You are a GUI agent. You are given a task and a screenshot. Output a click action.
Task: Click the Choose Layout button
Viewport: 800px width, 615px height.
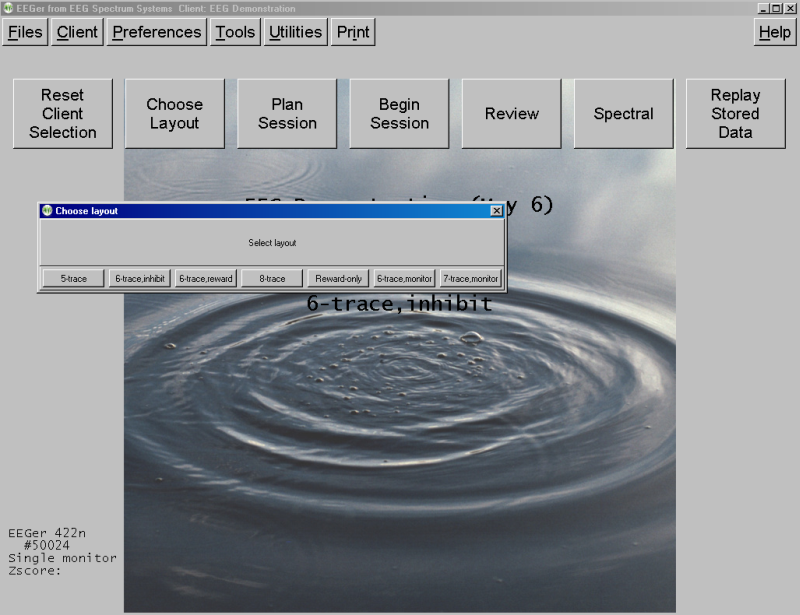(174, 114)
